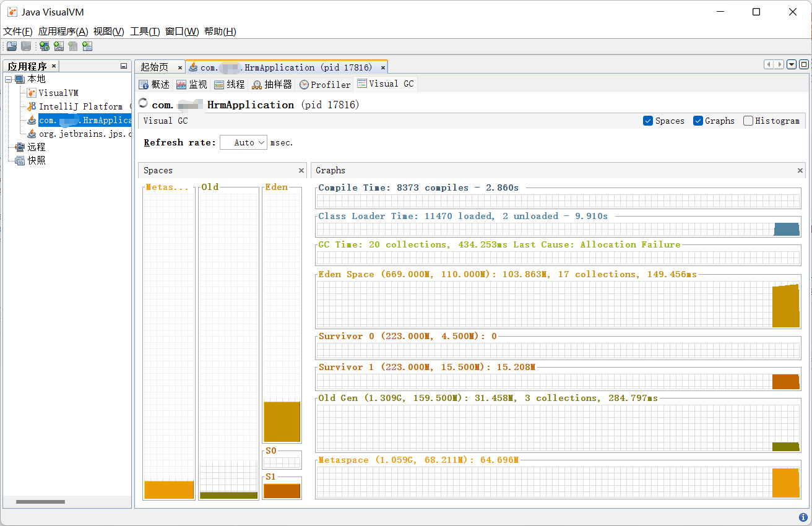Click the horizontal scrollbar of the applications panel
Image resolution: width=812 pixels, height=526 pixels.
pos(40,502)
